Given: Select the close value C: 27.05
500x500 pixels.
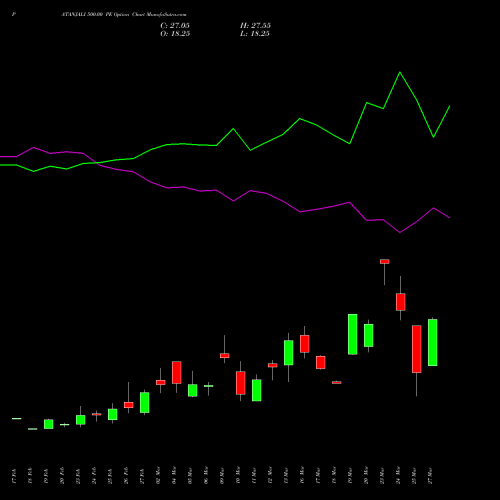Looking at the screenshot, I should point(175,26).
